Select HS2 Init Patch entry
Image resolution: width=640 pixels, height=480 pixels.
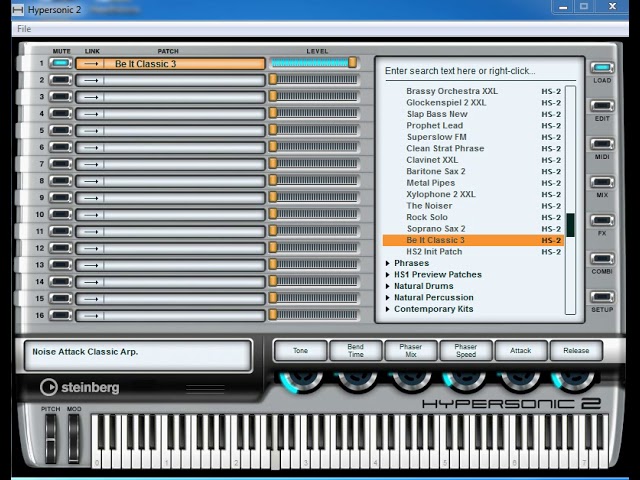pos(473,252)
